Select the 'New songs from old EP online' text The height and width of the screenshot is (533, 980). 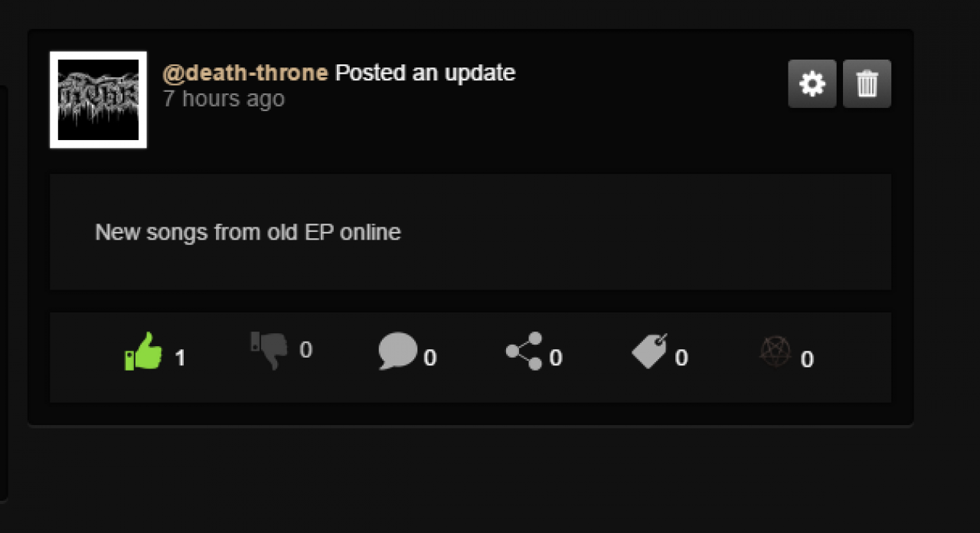click(248, 232)
